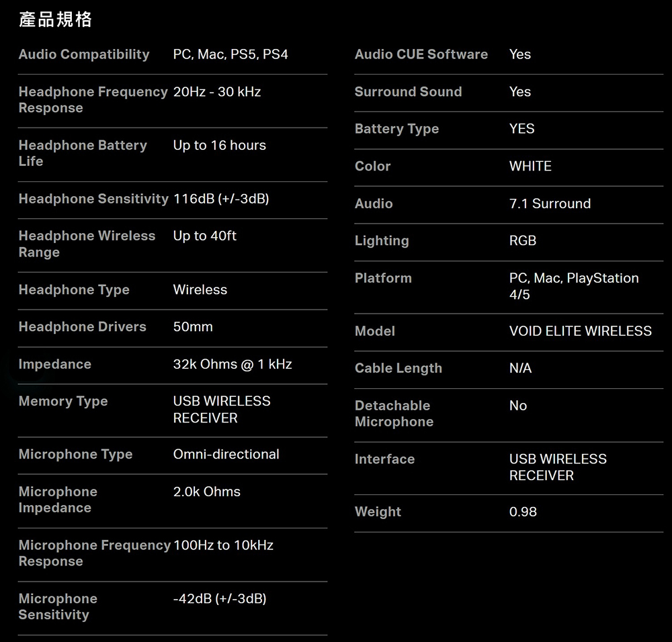Viewport: 672px width, 642px height.
Task: Click 'YES' beside Battery Type
Action: pyautogui.click(x=522, y=129)
